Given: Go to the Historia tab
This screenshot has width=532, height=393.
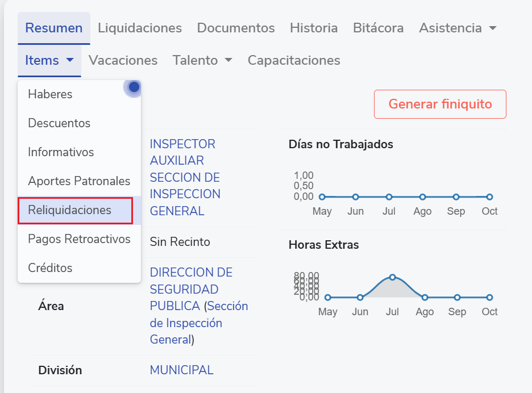Looking at the screenshot, I should point(314,28).
